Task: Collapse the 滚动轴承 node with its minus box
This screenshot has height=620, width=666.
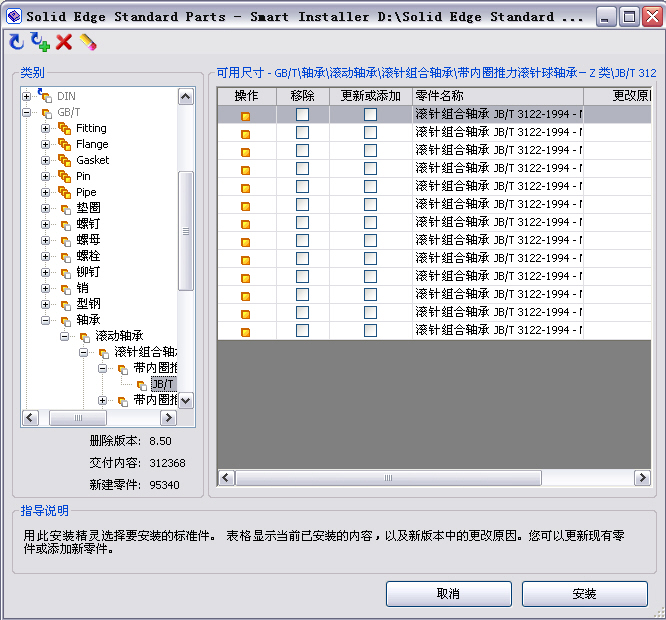Action: [65, 336]
